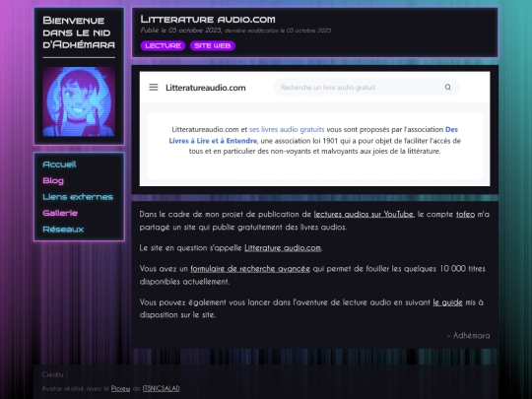Click the 'Publié le 05 octobre 2025' date text

[181, 31]
